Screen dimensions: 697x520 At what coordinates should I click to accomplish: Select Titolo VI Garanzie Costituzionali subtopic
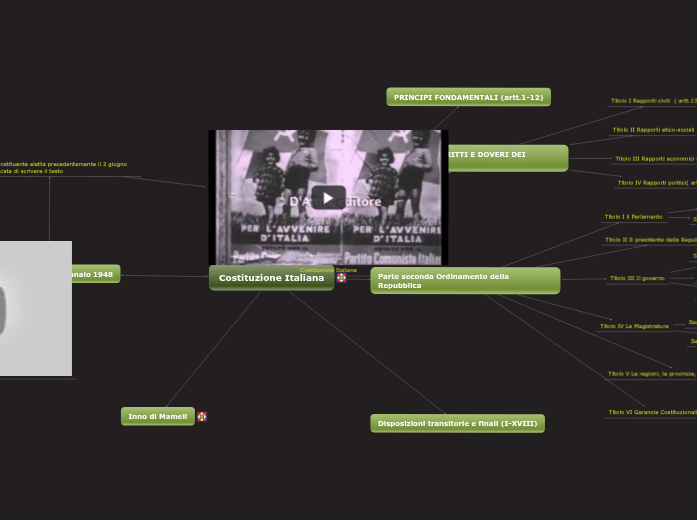(651, 412)
